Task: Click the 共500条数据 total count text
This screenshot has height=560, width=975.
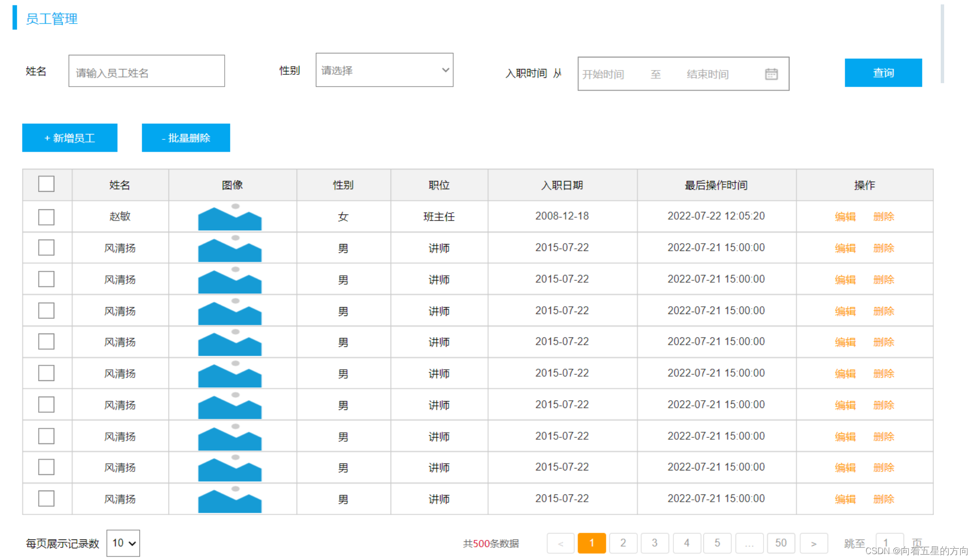Action: (491, 543)
